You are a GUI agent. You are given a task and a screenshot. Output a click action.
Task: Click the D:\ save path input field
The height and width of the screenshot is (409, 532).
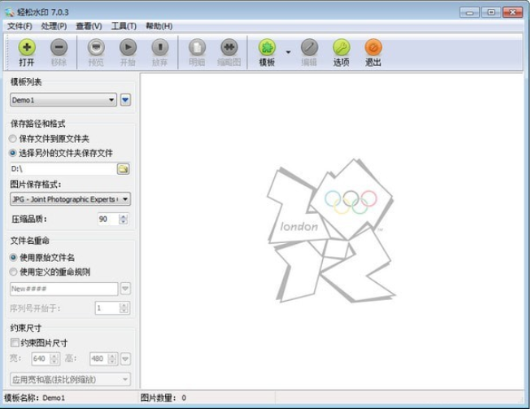[x=62, y=169]
